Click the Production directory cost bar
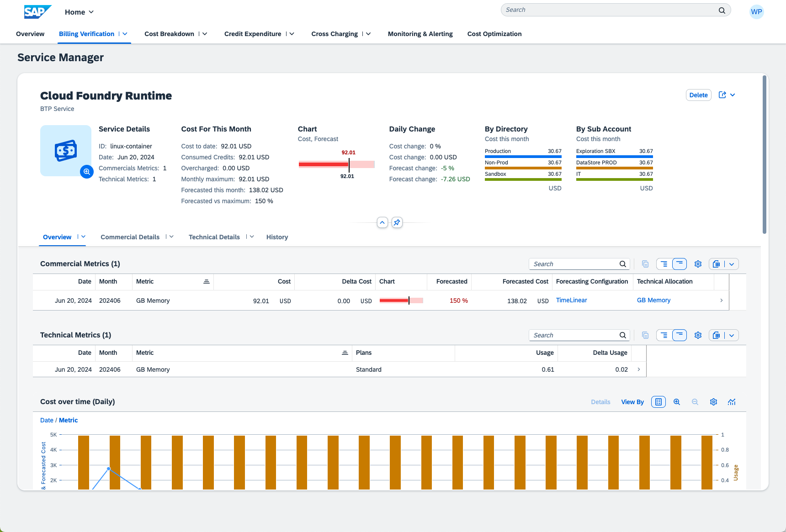Viewport: 786px width, 532px height. pos(523,156)
